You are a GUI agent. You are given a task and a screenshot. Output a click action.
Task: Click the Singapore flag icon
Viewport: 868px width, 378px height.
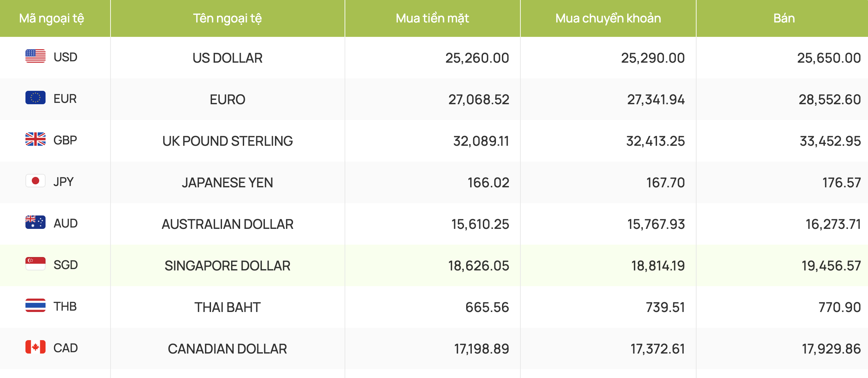click(35, 264)
